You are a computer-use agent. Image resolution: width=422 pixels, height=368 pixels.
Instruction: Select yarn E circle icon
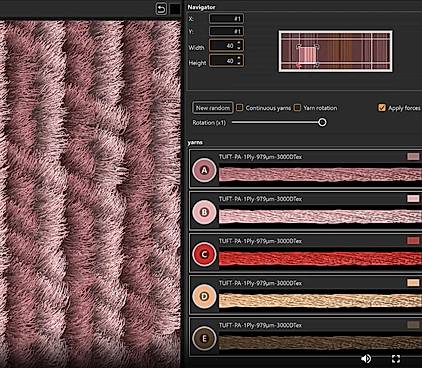(204, 339)
